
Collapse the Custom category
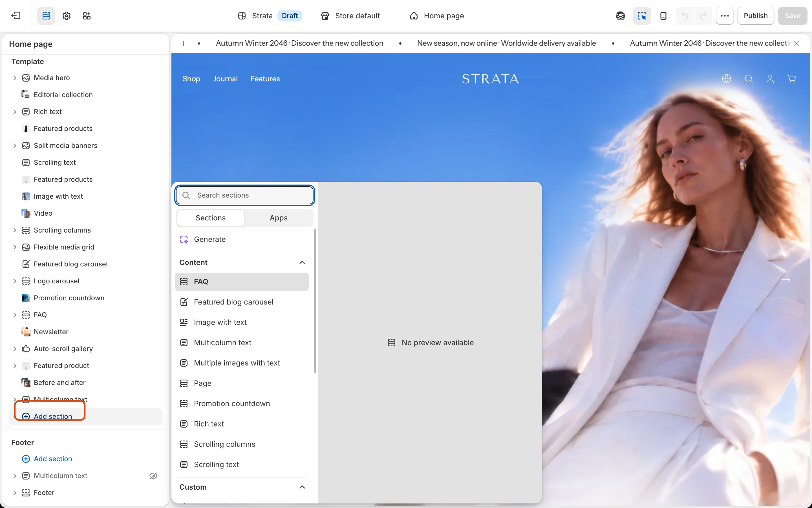(x=302, y=487)
